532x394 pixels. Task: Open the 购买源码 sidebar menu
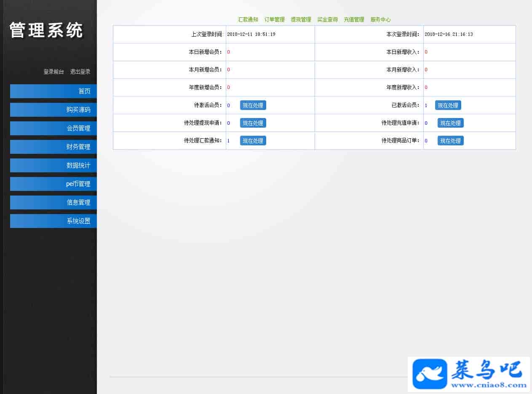(x=53, y=110)
